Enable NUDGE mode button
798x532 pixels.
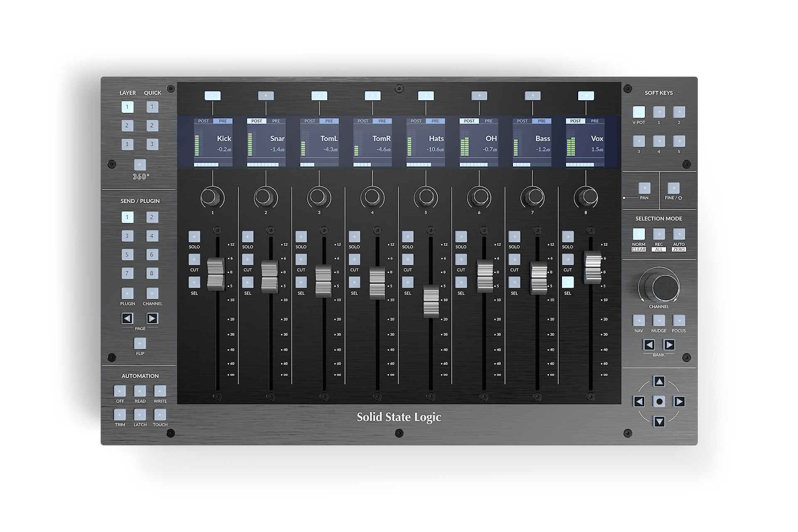click(659, 320)
